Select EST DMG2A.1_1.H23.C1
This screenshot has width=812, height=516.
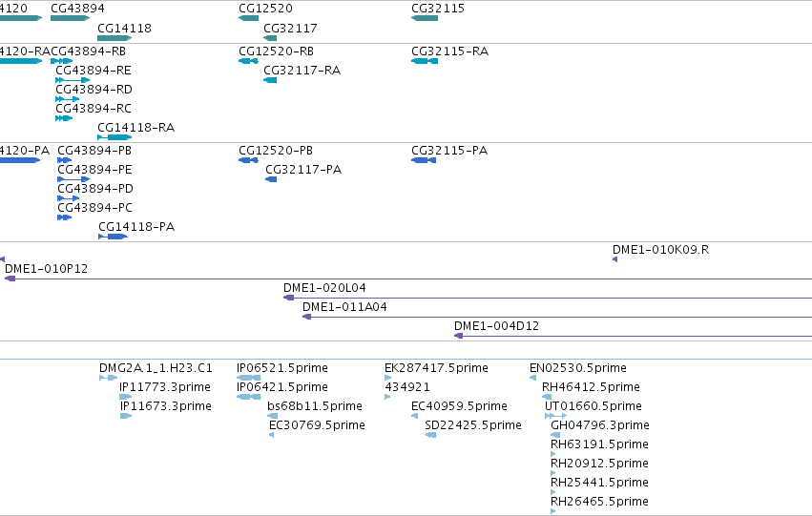point(108,379)
